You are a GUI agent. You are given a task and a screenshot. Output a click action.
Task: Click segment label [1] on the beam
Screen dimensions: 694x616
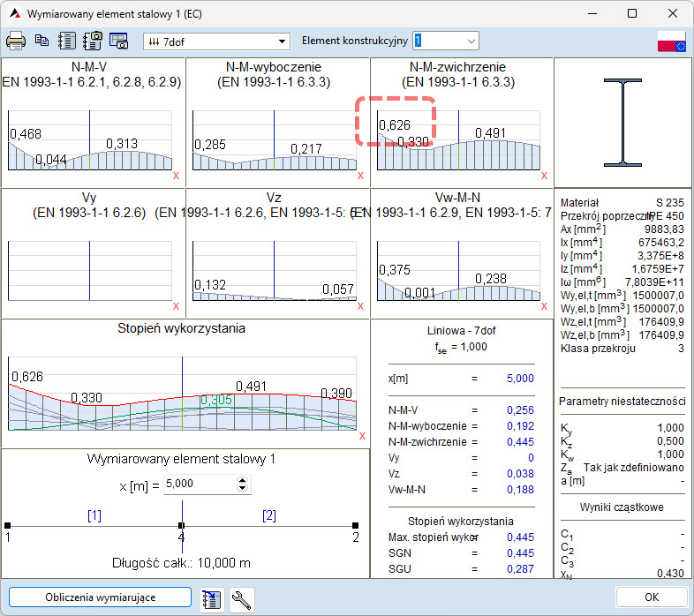tap(94, 515)
